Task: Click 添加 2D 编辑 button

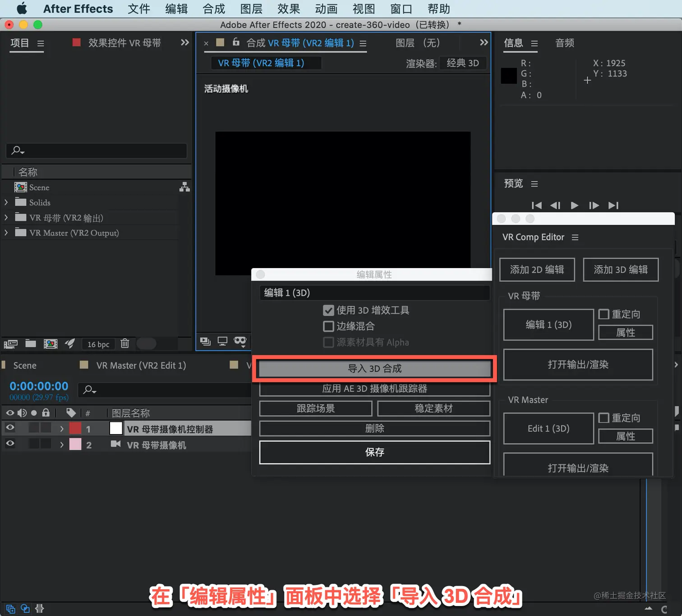Action: (537, 270)
